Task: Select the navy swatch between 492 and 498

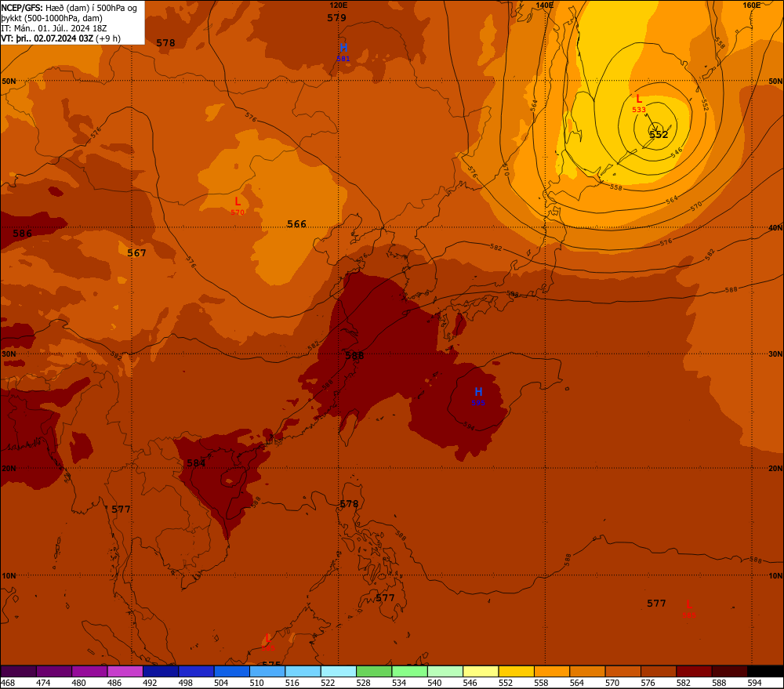Action: click(161, 671)
